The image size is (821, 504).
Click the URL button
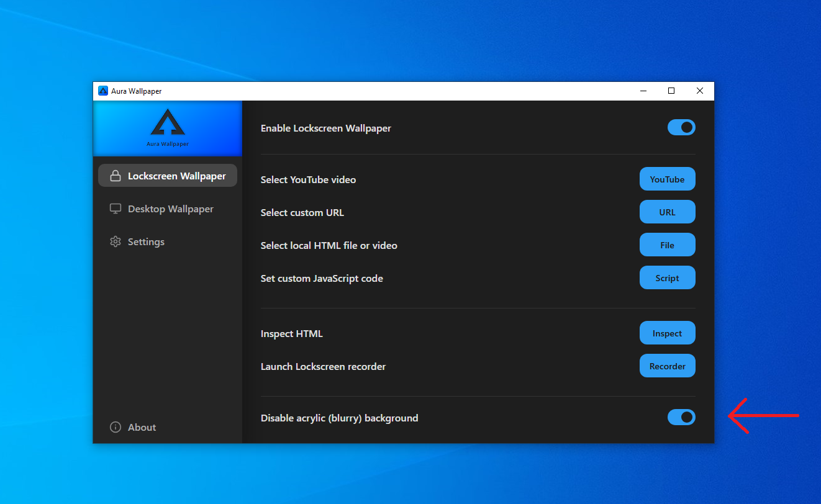pyautogui.click(x=667, y=212)
